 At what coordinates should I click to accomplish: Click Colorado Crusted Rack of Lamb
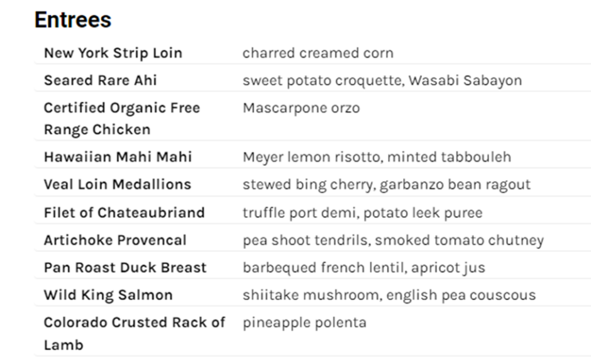coord(134,333)
